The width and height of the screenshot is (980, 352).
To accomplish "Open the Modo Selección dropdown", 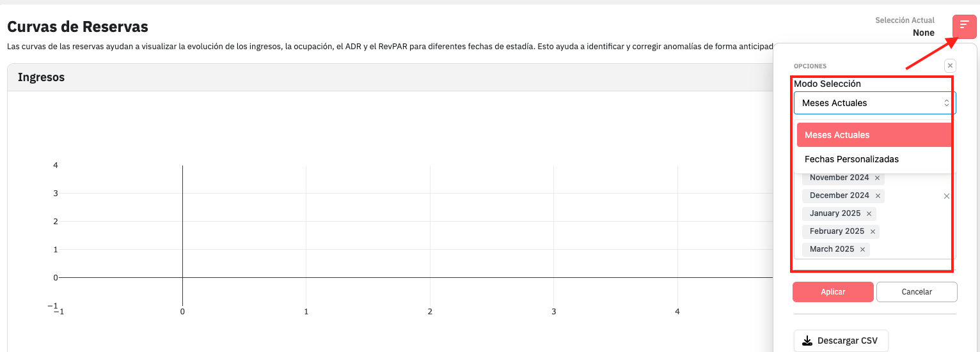I will pos(874,103).
